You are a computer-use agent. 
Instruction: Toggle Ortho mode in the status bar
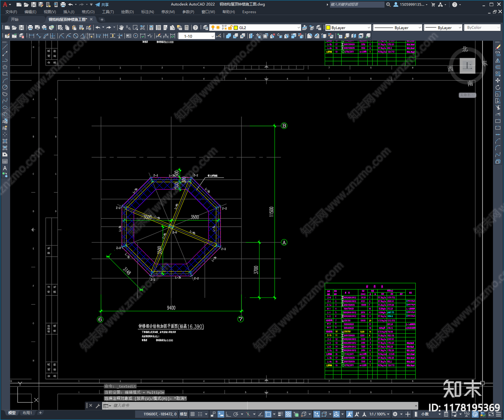228,414
